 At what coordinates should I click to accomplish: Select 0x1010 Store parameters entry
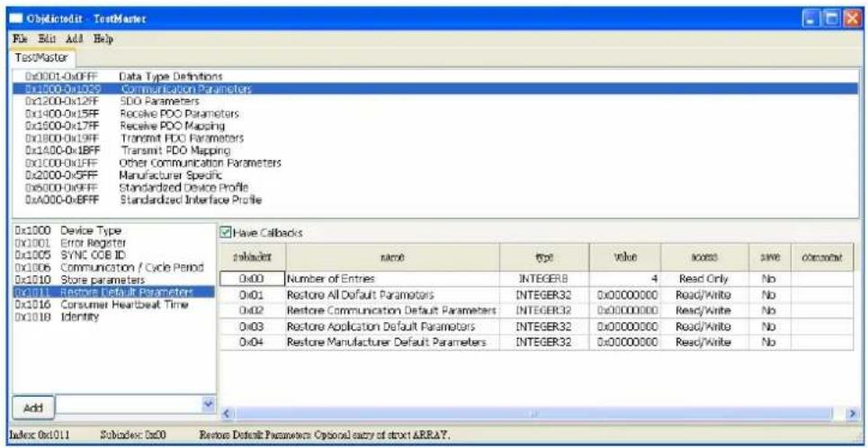click(113, 280)
